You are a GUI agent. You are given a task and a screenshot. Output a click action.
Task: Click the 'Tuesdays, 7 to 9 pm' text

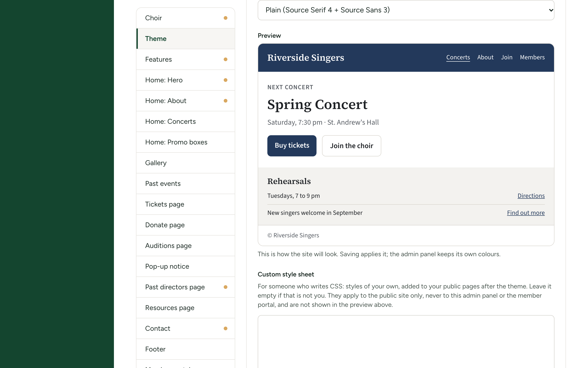click(294, 195)
